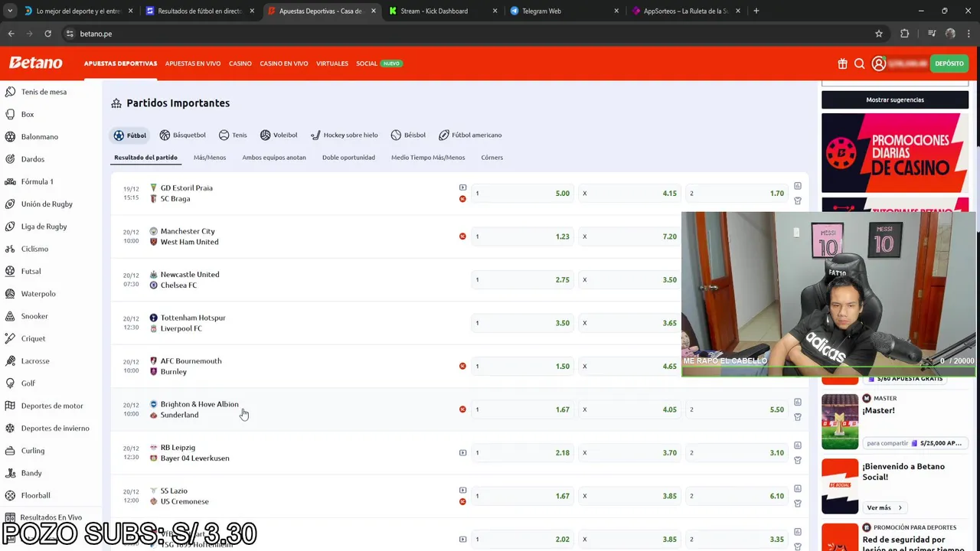Select the Fútbol sport filter

tap(129, 135)
